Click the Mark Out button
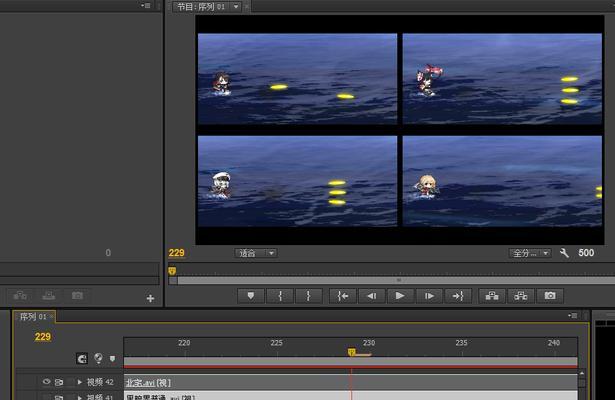The height and width of the screenshot is (400, 615). click(x=309, y=296)
